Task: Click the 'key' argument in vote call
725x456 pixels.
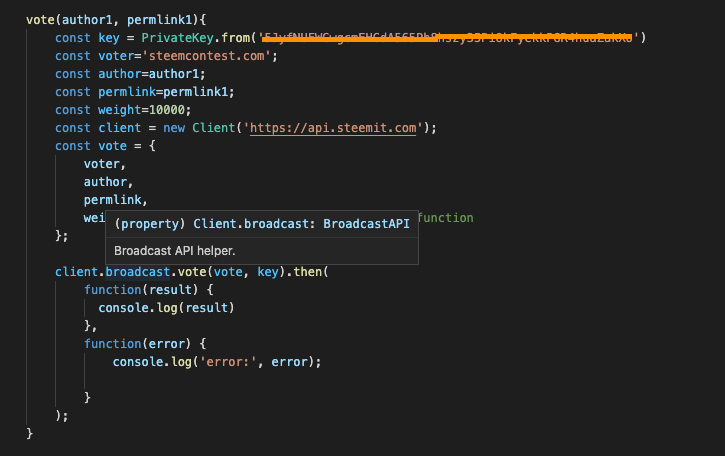Action: click(x=268, y=272)
